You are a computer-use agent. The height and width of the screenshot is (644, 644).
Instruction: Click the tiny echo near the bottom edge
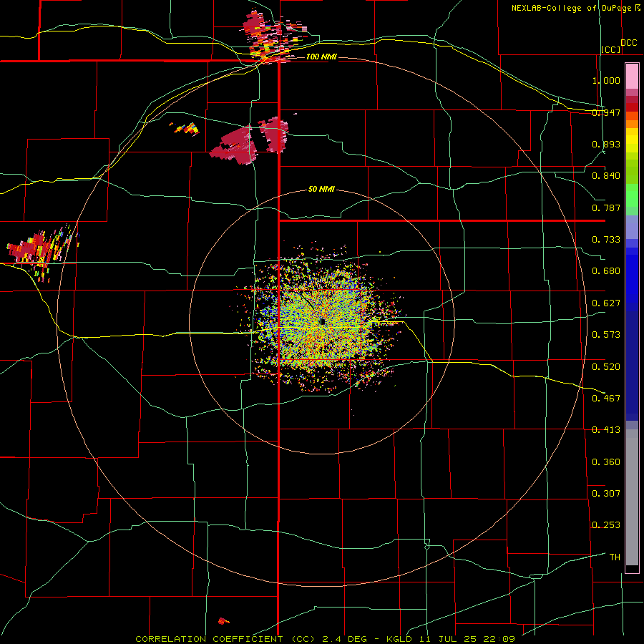223,621
